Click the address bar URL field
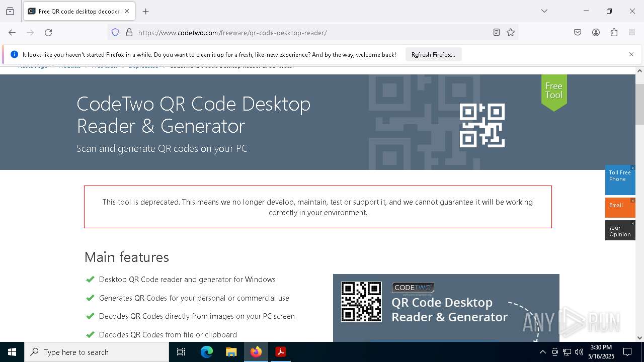This screenshot has width=644, height=362. (312, 33)
